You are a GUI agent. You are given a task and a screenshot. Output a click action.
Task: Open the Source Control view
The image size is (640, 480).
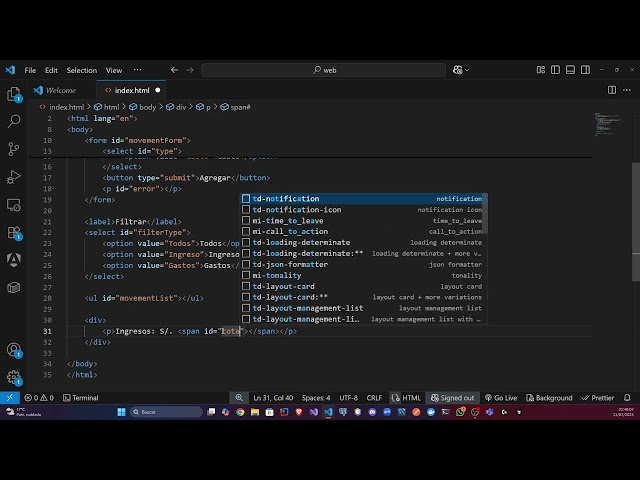(14, 149)
